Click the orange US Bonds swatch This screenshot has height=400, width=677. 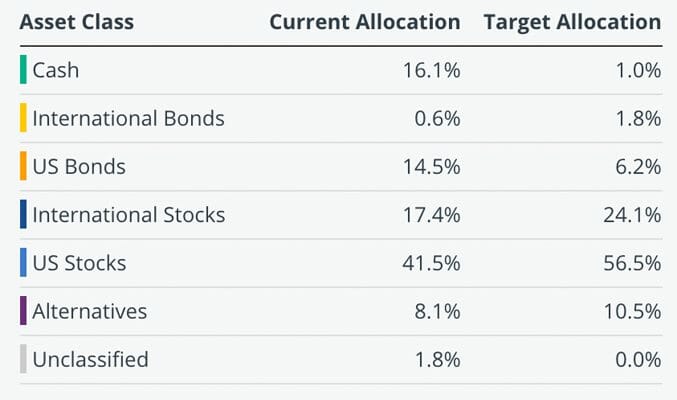23,166
